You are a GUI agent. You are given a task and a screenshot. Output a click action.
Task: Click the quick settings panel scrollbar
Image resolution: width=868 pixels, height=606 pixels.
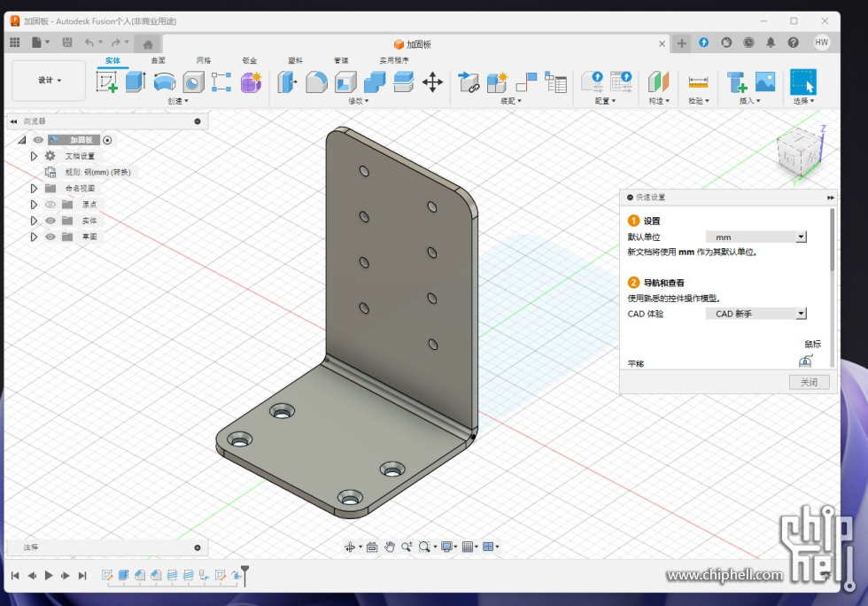coord(832,240)
